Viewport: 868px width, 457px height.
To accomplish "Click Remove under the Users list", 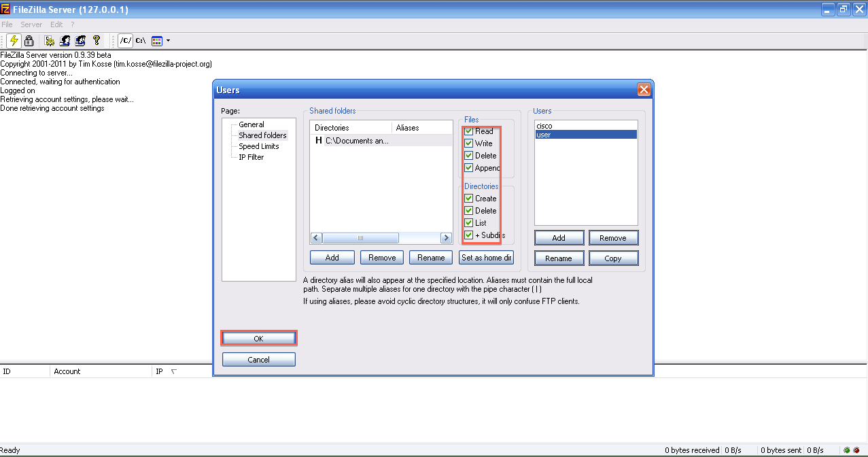I will point(613,238).
